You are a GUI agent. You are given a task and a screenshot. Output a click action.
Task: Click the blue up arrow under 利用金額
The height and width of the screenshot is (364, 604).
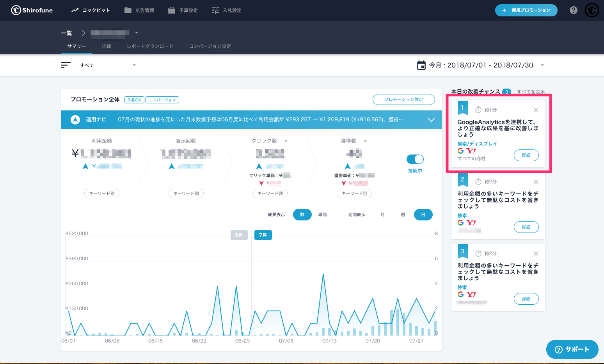(x=85, y=167)
